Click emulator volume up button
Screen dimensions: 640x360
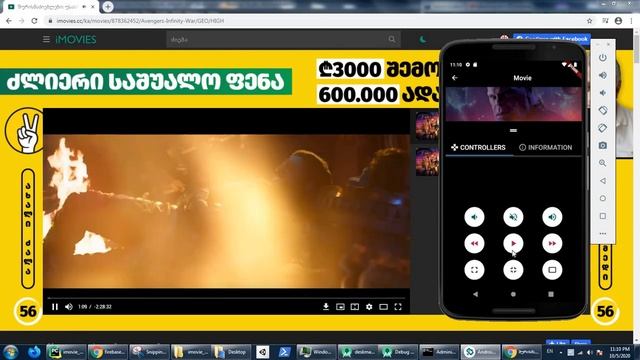point(602,75)
